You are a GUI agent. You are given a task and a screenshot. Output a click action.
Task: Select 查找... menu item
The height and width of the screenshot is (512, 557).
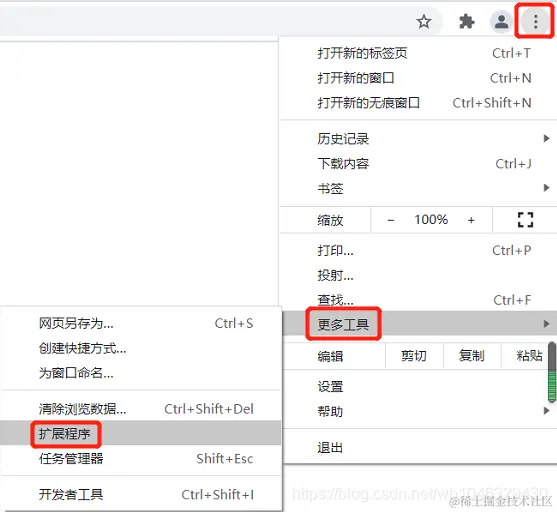(x=418, y=300)
